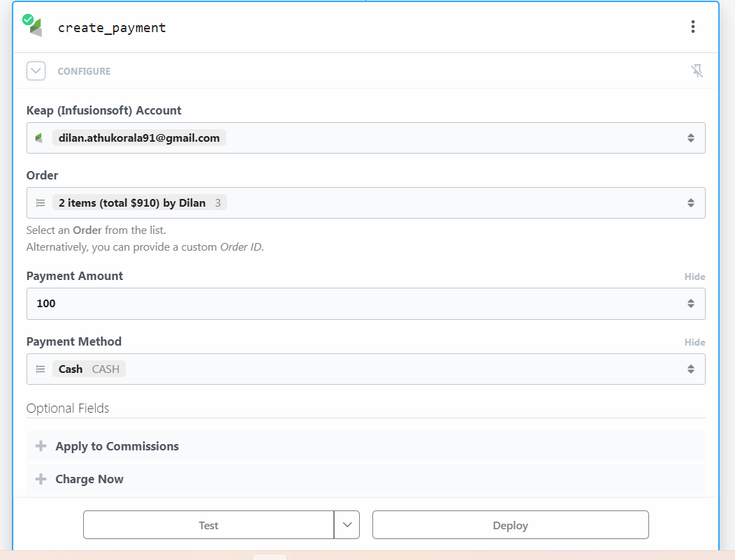This screenshot has height=560, width=735.
Task: Hide the Payment Method field
Action: [694, 343]
